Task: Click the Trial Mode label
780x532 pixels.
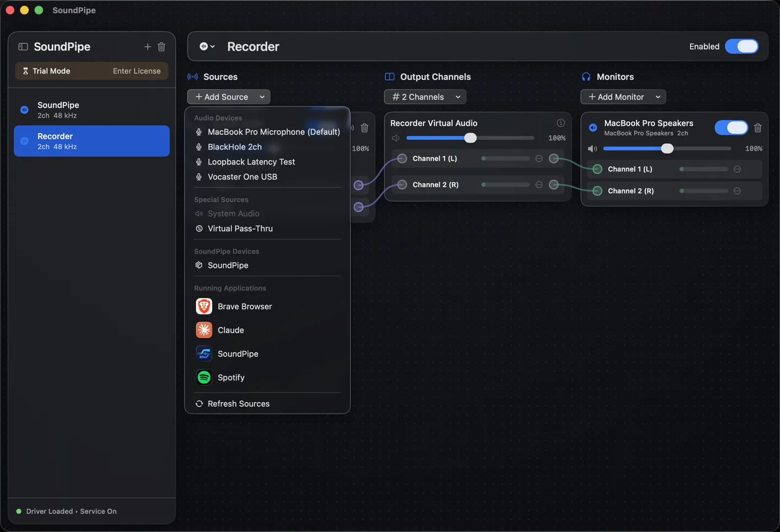Action: [51, 71]
